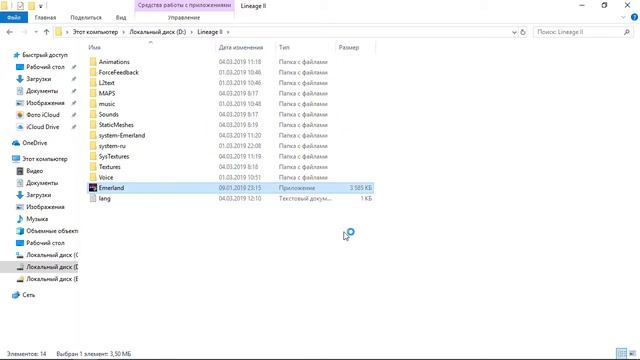Open the Управление ribbon tab
The width and height of the screenshot is (640, 360).
(184, 18)
